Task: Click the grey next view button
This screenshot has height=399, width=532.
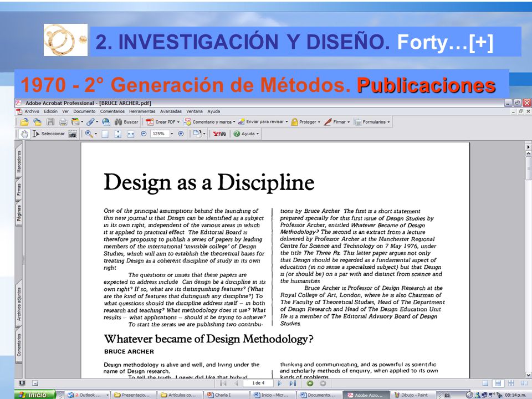Action: [323, 383]
